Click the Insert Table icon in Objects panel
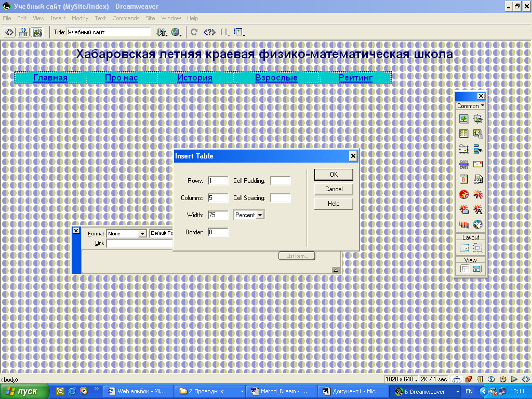This screenshot has height=399, width=532. click(x=463, y=134)
